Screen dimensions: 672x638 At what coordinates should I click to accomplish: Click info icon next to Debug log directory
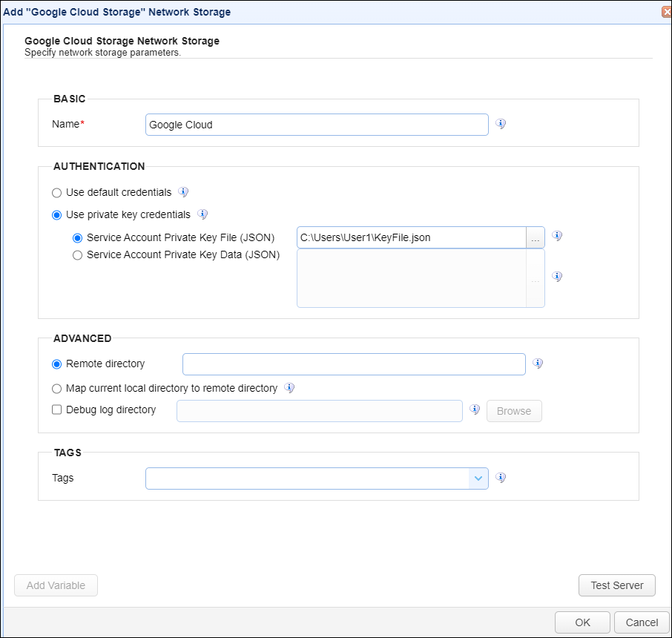475,409
